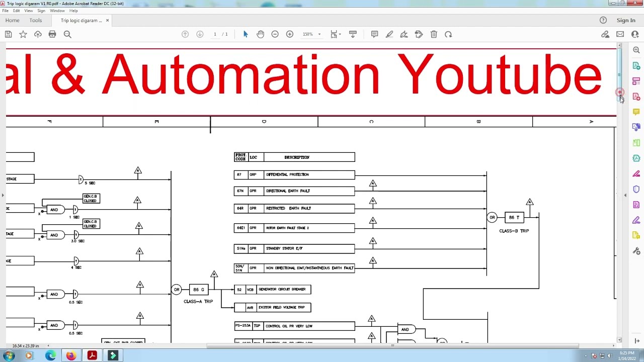Click the bottom-right pane collapse arrow button
644x362 pixels.
[636, 341]
